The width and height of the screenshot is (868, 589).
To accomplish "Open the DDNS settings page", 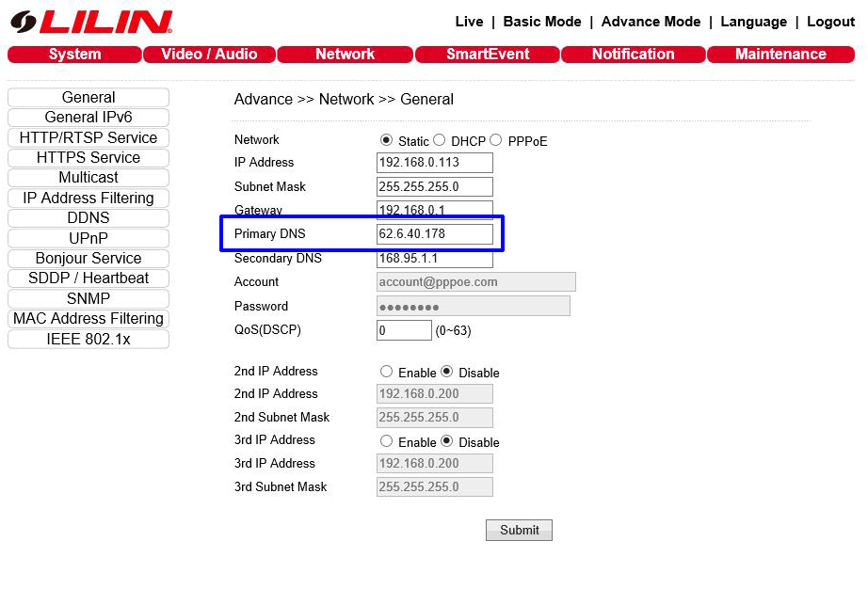I will 88,218.
